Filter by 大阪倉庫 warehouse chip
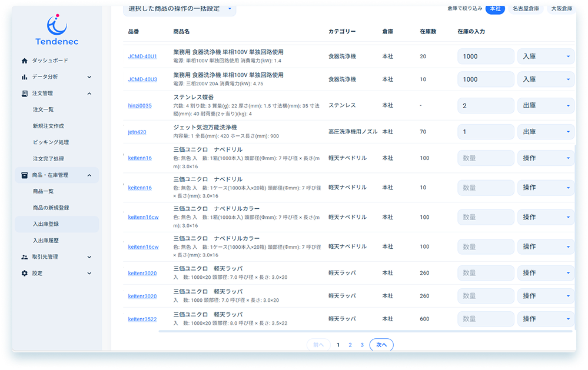Image resolution: width=588 pixels, height=370 pixels. pyautogui.click(x=560, y=9)
